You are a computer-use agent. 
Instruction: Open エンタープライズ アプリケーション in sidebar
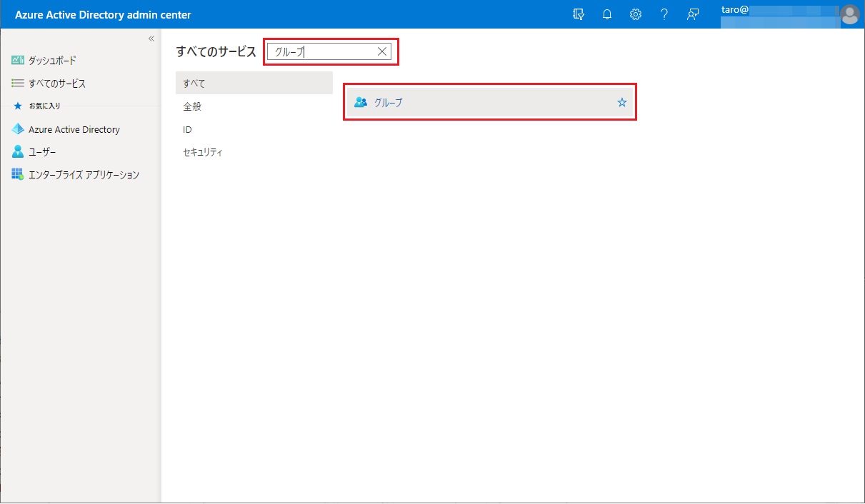coord(83,175)
